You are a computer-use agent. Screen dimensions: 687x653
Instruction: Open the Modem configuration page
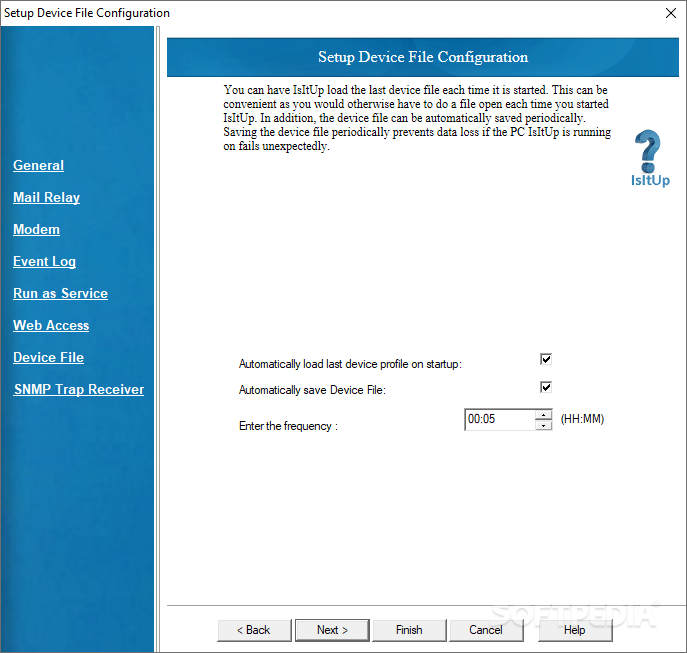[36, 229]
